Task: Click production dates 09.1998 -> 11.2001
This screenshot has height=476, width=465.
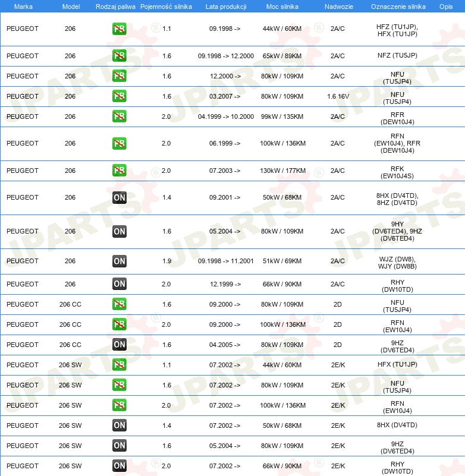Action: pyautogui.click(x=226, y=261)
